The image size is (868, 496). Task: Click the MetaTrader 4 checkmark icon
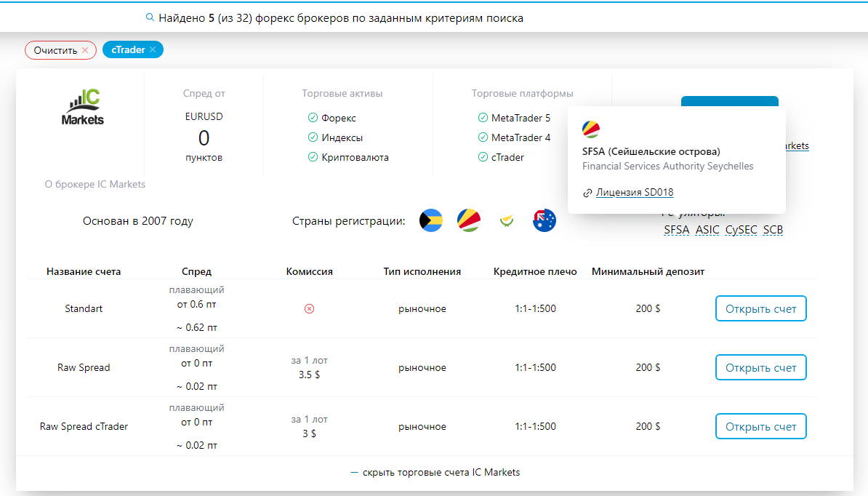coord(483,137)
